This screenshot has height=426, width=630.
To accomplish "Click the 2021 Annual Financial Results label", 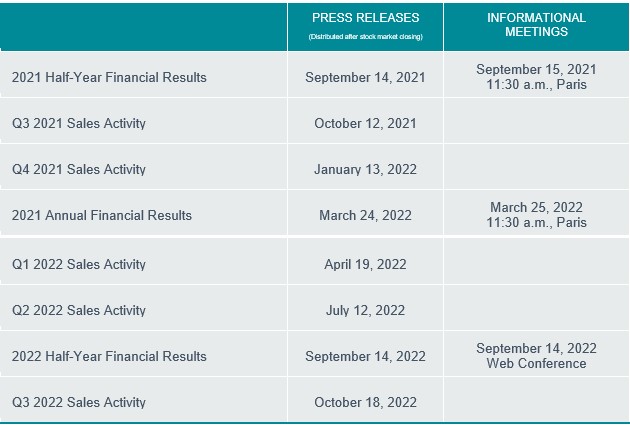I will coord(102,215).
